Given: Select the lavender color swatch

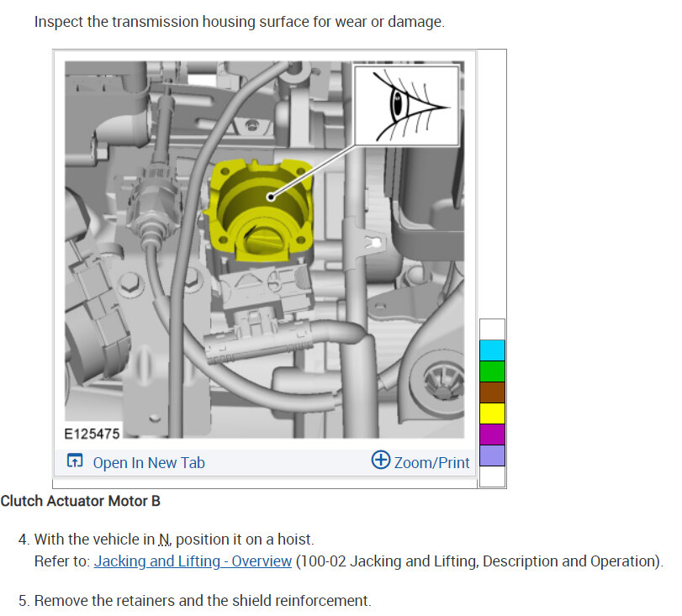Looking at the screenshot, I should tap(492, 455).
